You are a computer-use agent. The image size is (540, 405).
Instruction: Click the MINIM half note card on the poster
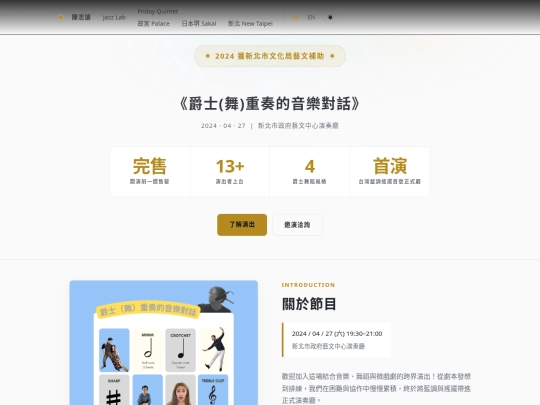pyautogui.click(x=148, y=350)
